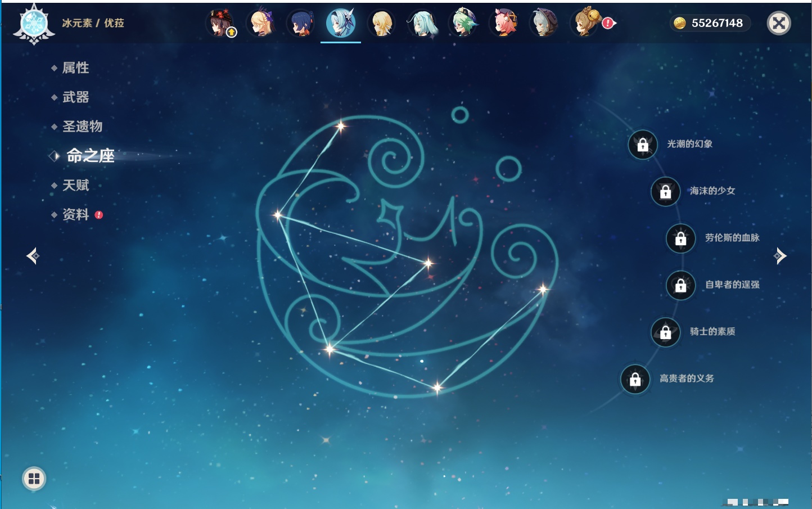Switch to the 武器 weapon tab

click(75, 97)
